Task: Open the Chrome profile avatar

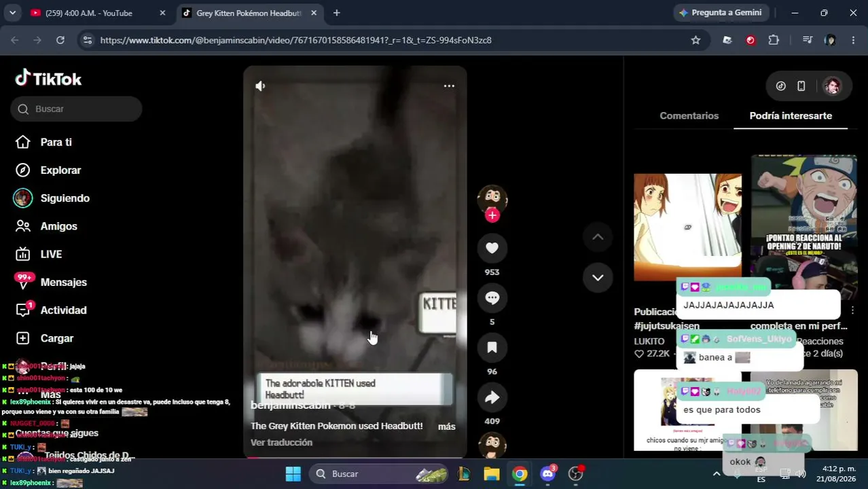Action: point(830,40)
